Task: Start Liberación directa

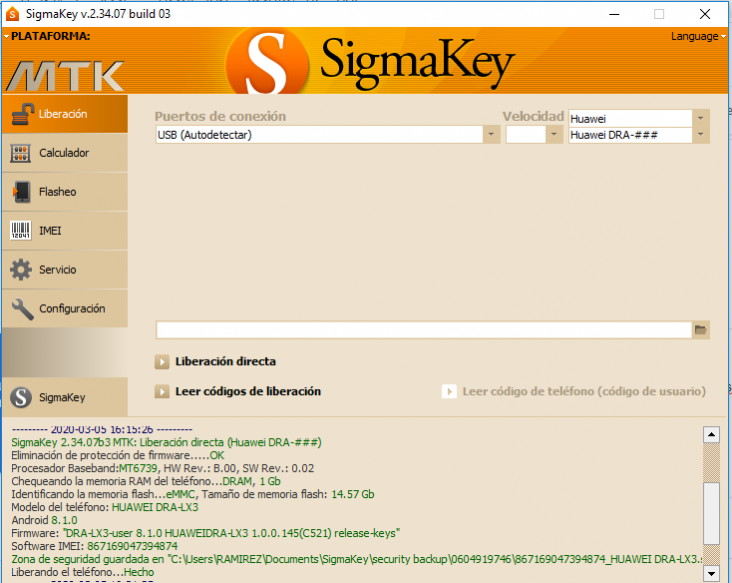Action: point(225,362)
